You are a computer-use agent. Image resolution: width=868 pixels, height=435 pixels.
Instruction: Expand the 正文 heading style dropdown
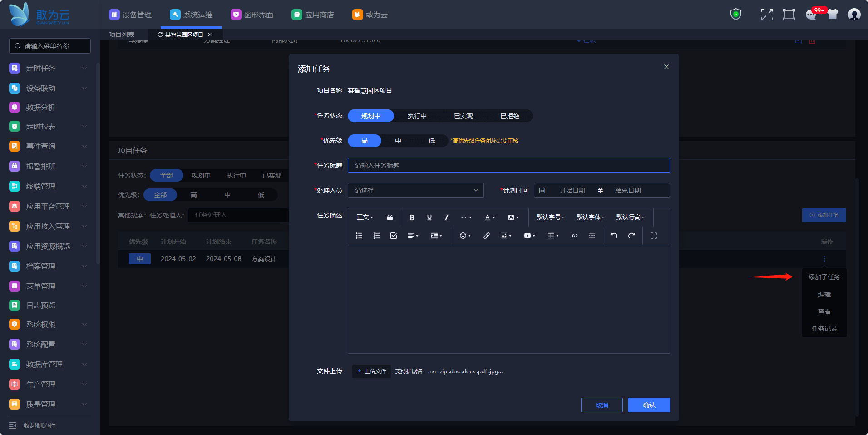[x=365, y=217]
